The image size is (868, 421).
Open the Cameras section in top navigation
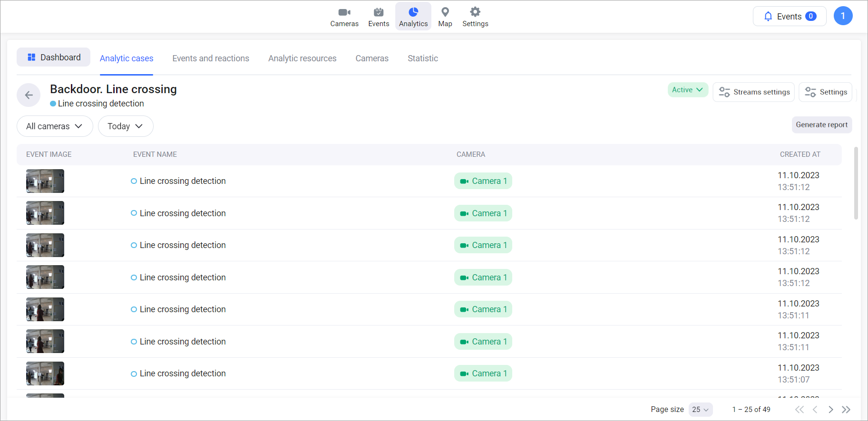344,17
